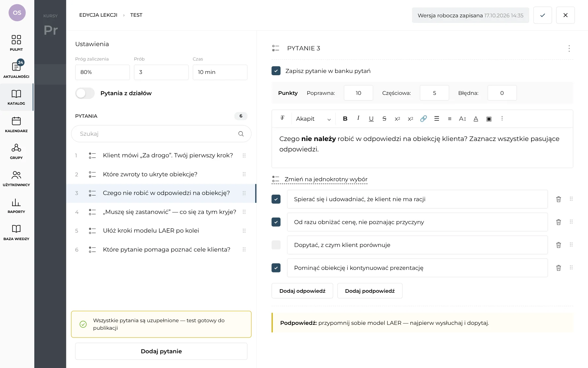The height and width of the screenshot is (368, 588).
Task: Select question 'Które zwroty to ukryte obiekcje?'
Action: [161, 174]
